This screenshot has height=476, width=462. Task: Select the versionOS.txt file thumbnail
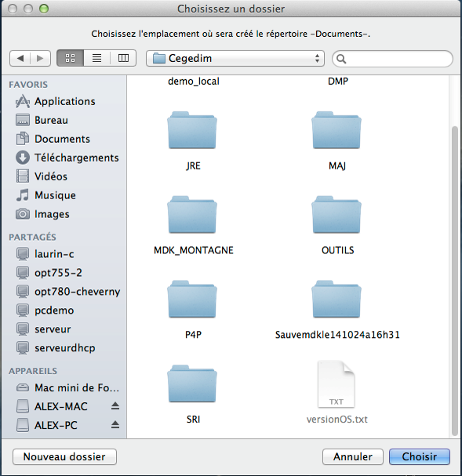pos(336,384)
